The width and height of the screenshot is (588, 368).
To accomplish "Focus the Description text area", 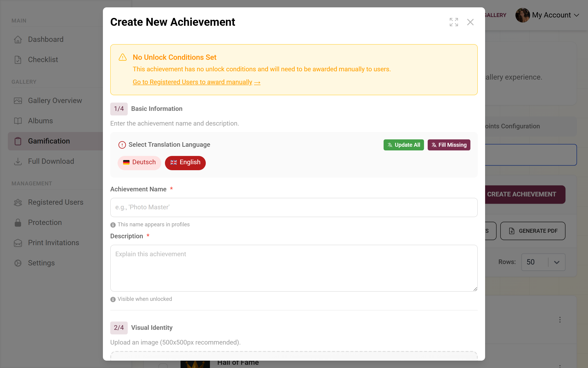I will point(294,268).
